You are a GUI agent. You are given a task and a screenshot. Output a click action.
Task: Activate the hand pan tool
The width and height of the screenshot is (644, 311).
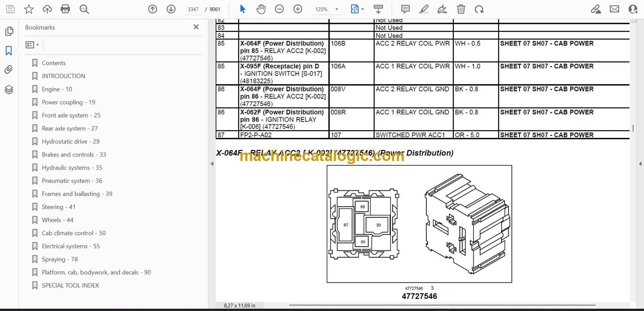click(x=261, y=9)
